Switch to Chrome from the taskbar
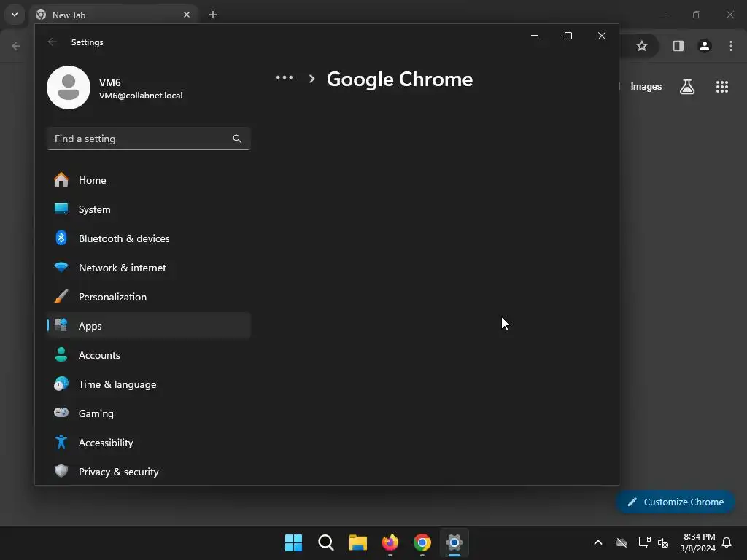 [422, 542]
